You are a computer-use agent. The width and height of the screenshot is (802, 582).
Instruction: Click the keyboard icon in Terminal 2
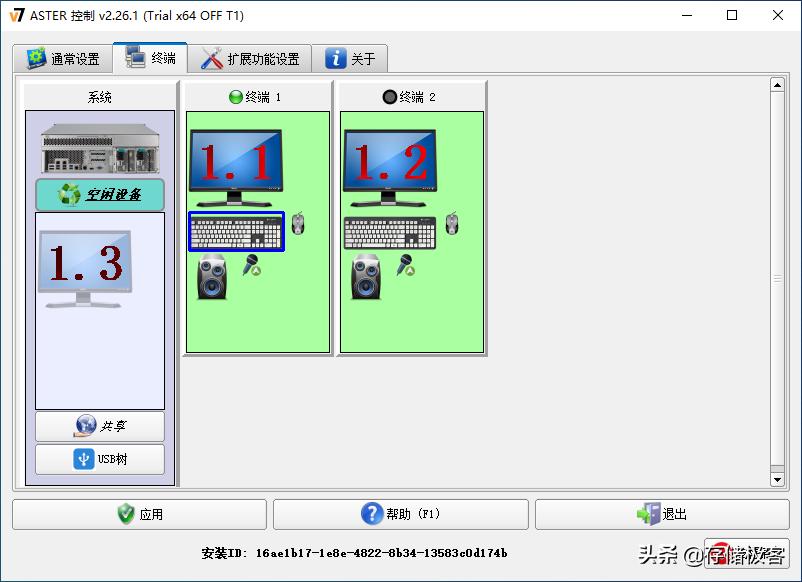(x=388, y=233)
